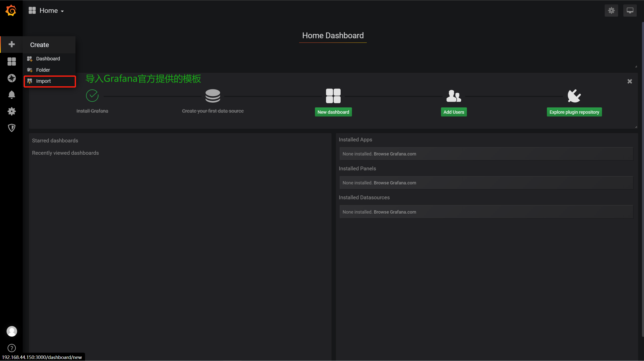Toggle the cycle view mode monitor icon
This screenshot has width=644, height=361.
[630, 11]
